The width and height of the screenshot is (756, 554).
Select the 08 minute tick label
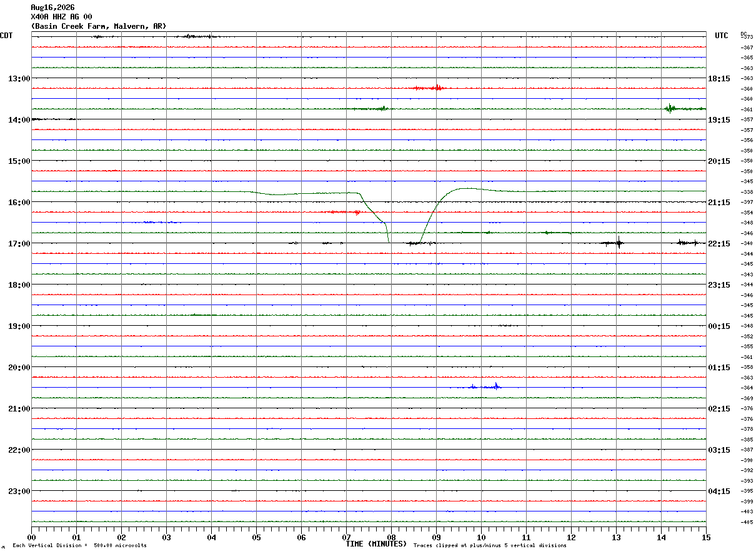click(391, 537)
